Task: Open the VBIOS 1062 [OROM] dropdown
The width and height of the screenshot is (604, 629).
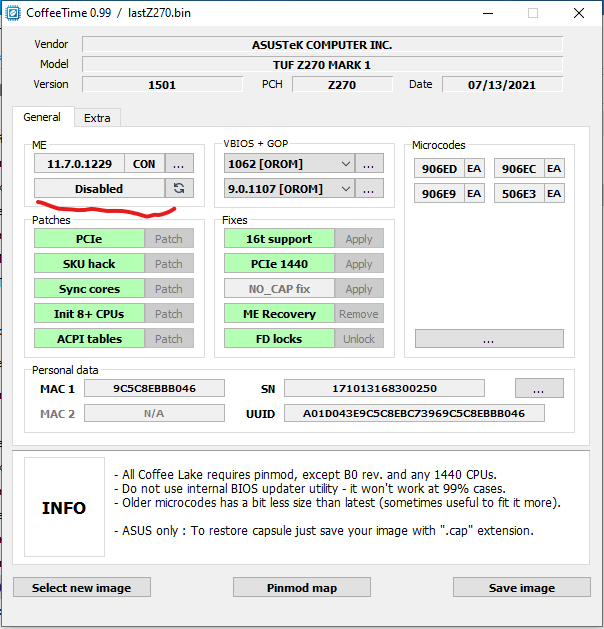Action: (x=289, y=164)
